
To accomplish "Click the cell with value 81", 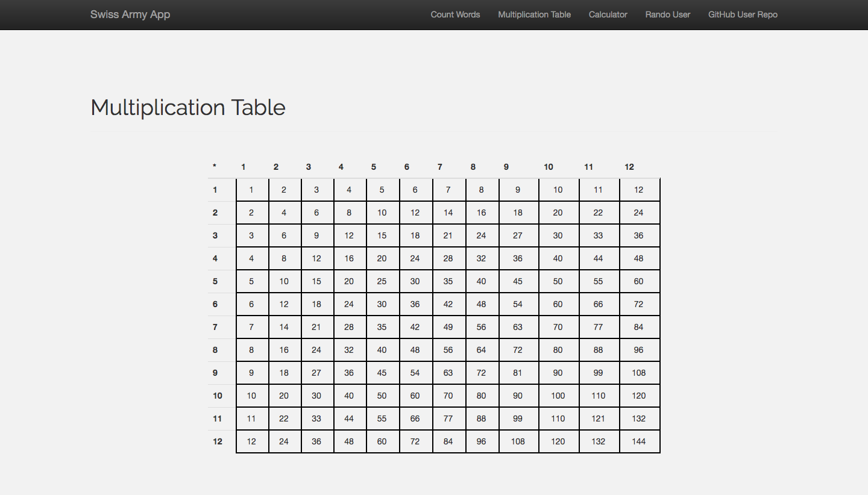I will click(518, 373).
